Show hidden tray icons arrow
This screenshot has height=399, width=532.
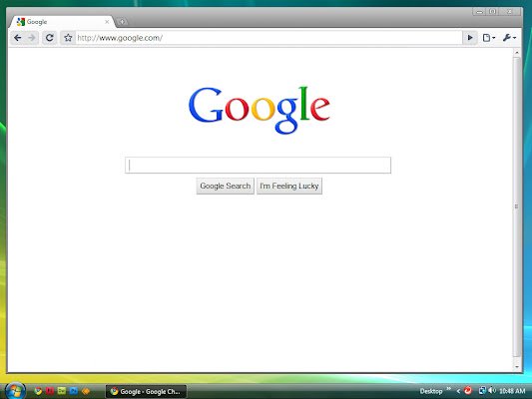458,391
